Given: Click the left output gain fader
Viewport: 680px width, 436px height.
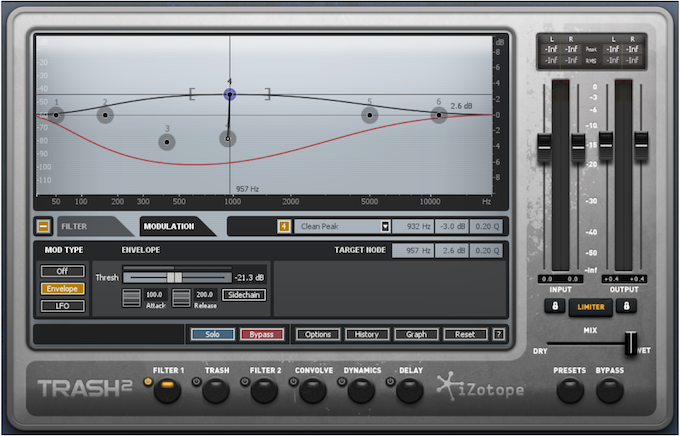Looking at the screenshot, I should [606, 146].
